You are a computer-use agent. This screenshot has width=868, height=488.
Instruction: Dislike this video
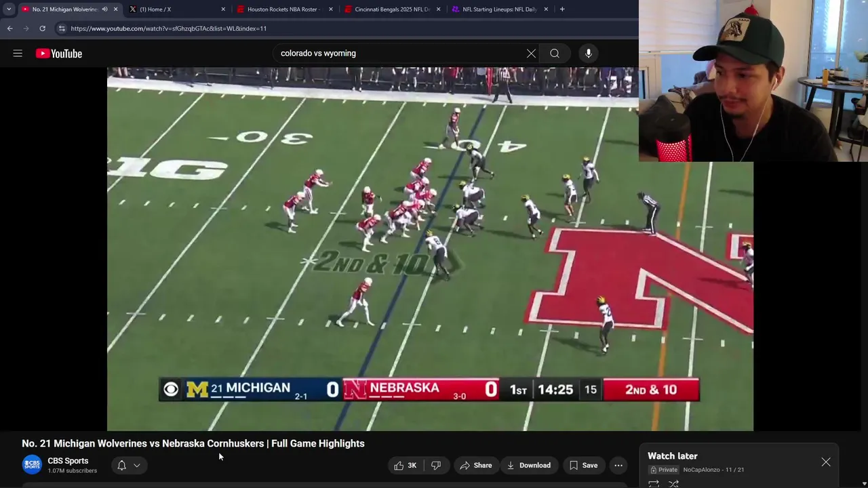coord(436,465)
